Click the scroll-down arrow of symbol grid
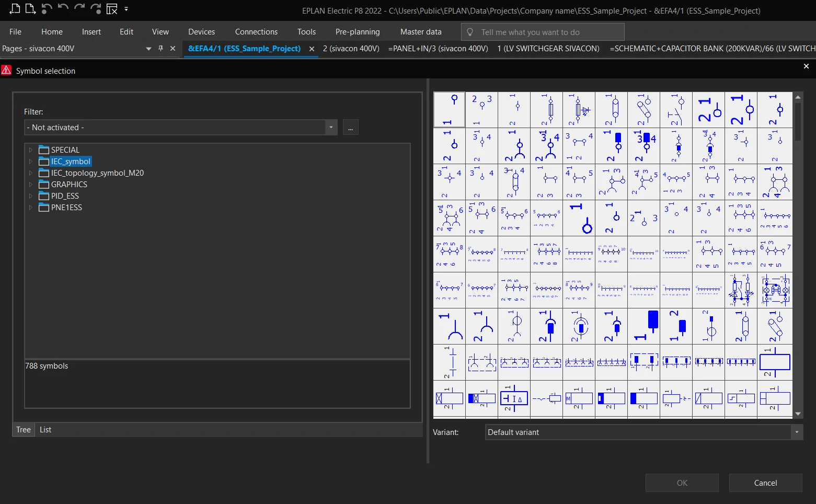Viewport: 816px width, 504px height. [x=798, y=414]
